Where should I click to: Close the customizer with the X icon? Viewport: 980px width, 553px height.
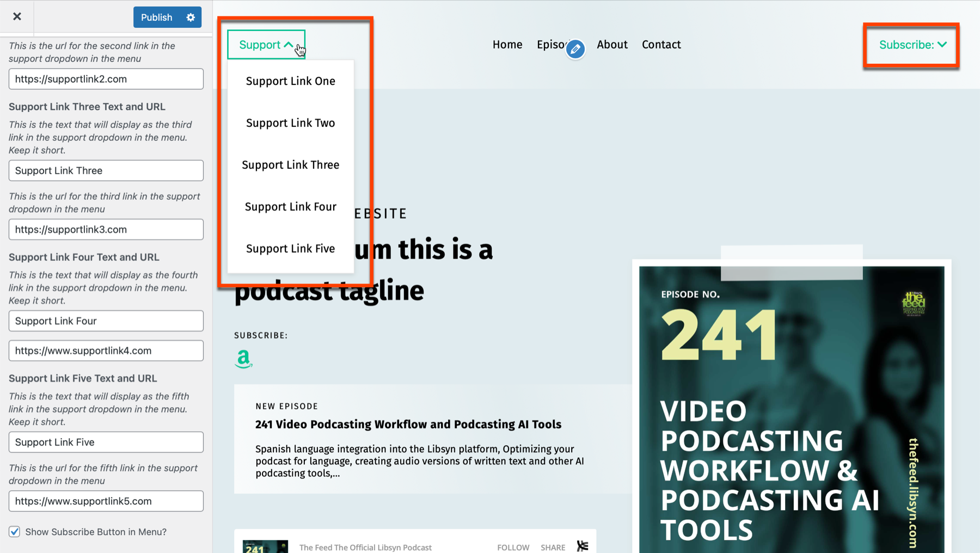(x=17, y=16)
